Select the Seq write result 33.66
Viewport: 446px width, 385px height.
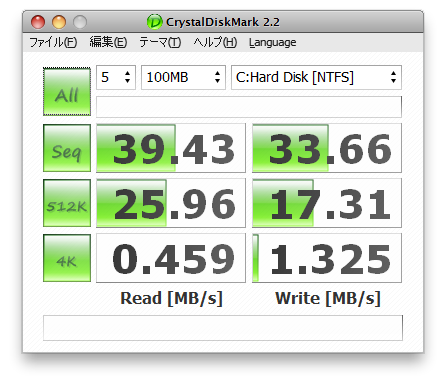tap(327, 148)
